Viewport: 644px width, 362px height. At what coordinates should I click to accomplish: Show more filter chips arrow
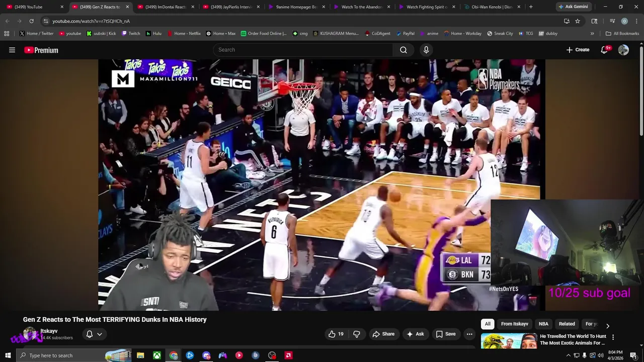point(607,326)
